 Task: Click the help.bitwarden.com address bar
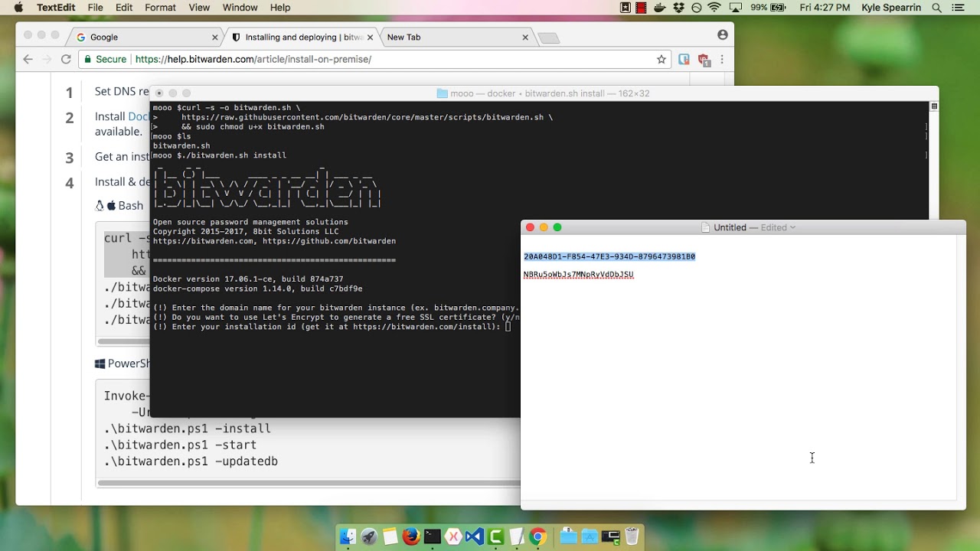point(375,59)
